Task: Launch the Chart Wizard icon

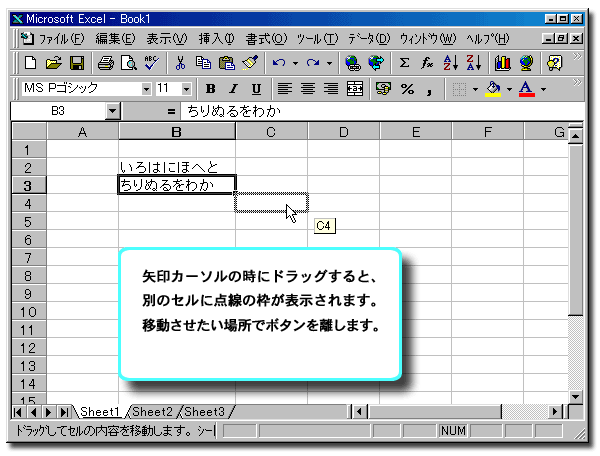Action: tap(502, 63)
